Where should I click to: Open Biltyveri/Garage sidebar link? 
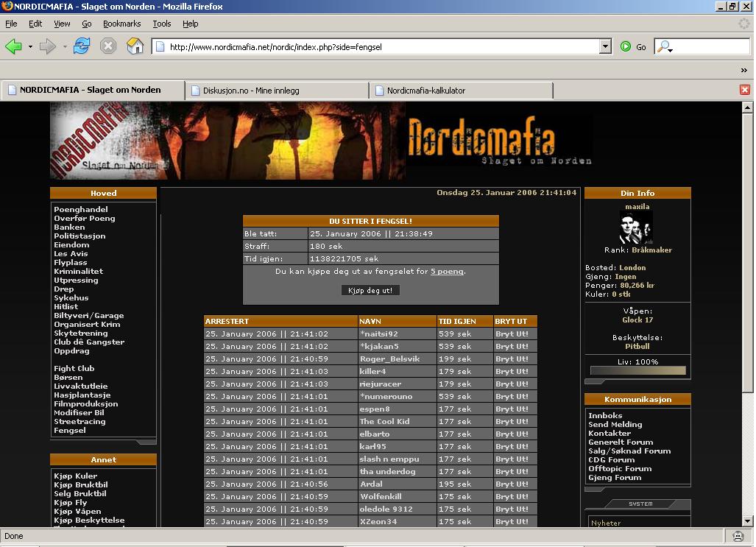coord(89,316)
